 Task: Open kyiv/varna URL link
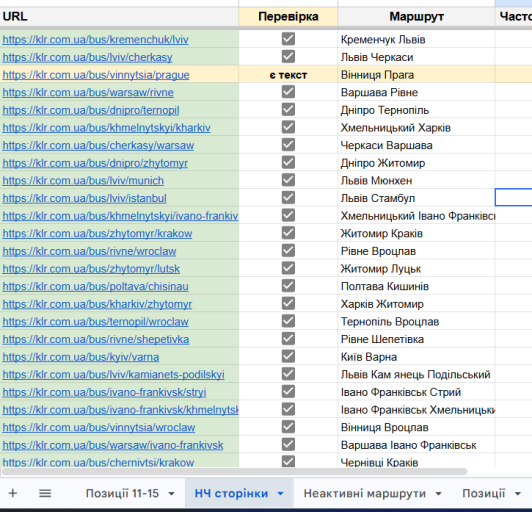(x=80, y=357)
